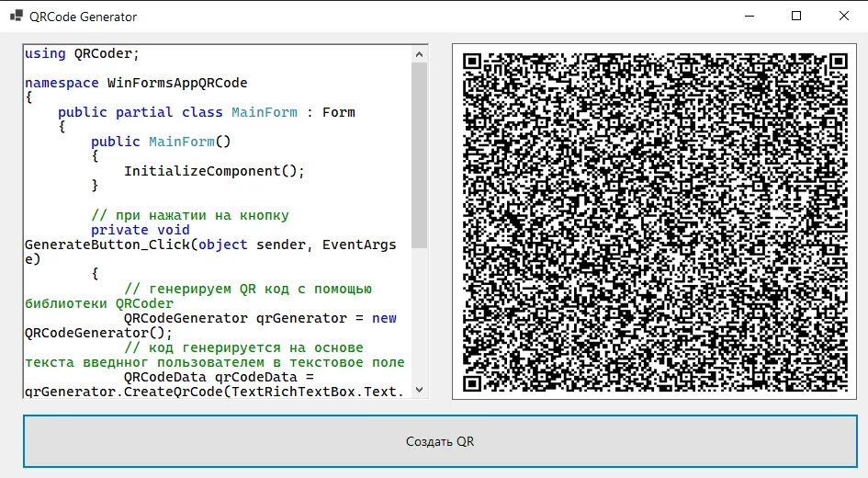Click the generated QR code image
This screenshot has width=868, height=478.
point(654,222)
